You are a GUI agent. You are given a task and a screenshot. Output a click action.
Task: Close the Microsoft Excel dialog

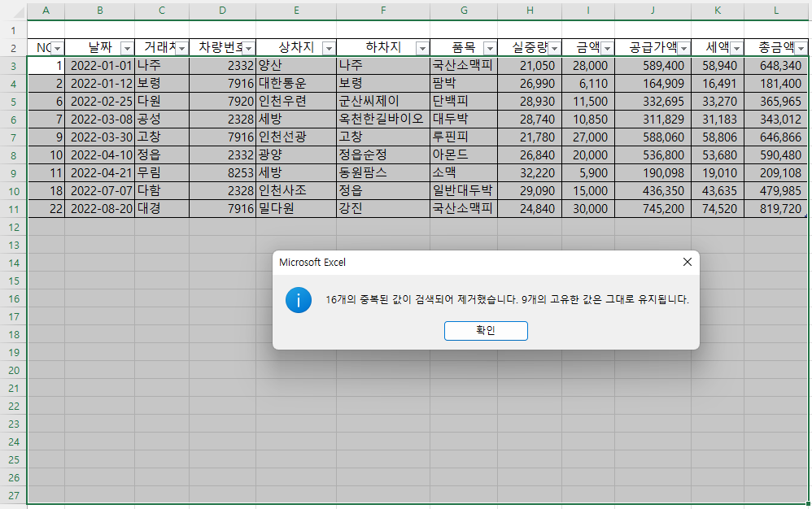coord(688,263)
